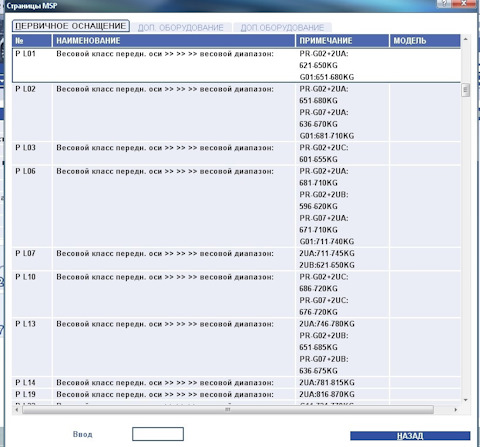The height and width of the screenshot is (447, 480).
Task: Click the horizontal scrollbar thumb
Action: pyautogui.click(x=228, y=409)
